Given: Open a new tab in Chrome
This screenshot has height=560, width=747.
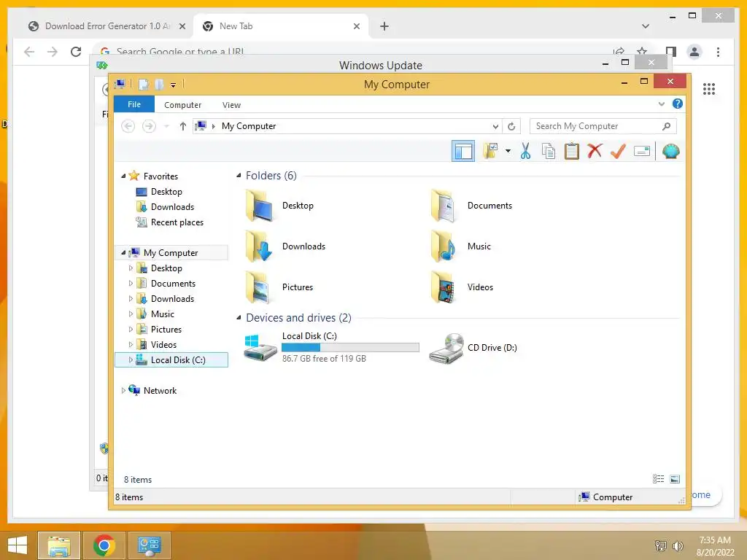Looking at the screenshot, I should click(384, 26).
